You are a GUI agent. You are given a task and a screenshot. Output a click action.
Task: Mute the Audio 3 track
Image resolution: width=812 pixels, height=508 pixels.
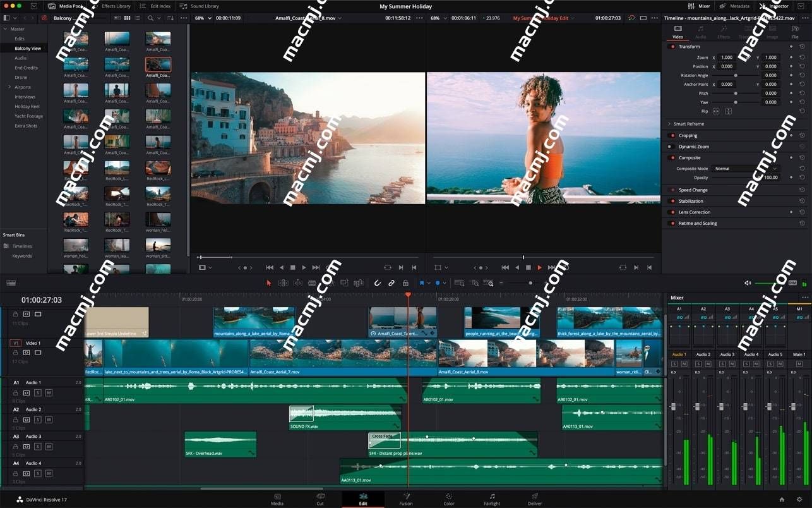[x=49, y=447]
